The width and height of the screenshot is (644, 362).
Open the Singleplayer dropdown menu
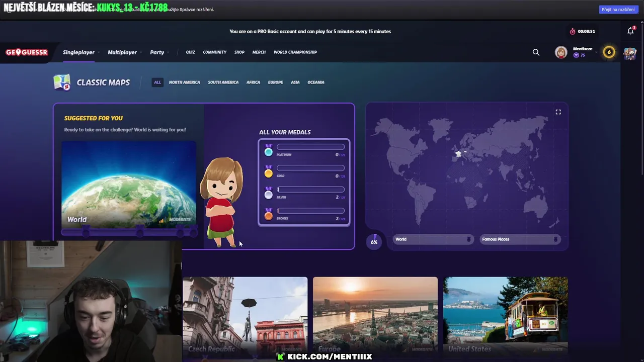point(81,52)
